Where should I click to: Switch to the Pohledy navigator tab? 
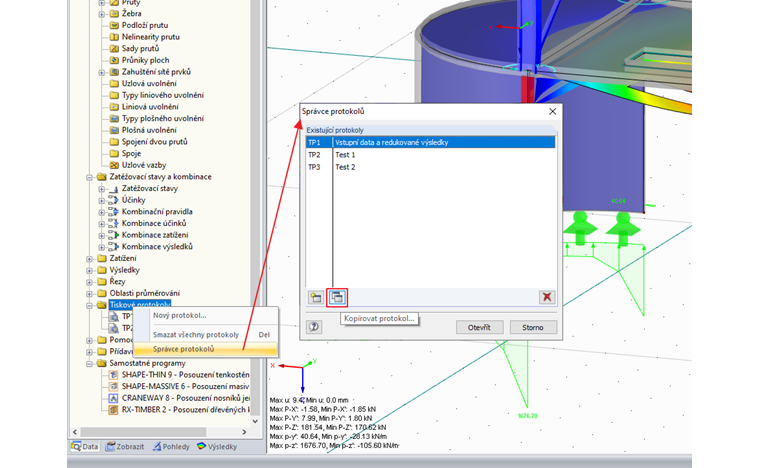pyautogui.click(x=171, y=446)
